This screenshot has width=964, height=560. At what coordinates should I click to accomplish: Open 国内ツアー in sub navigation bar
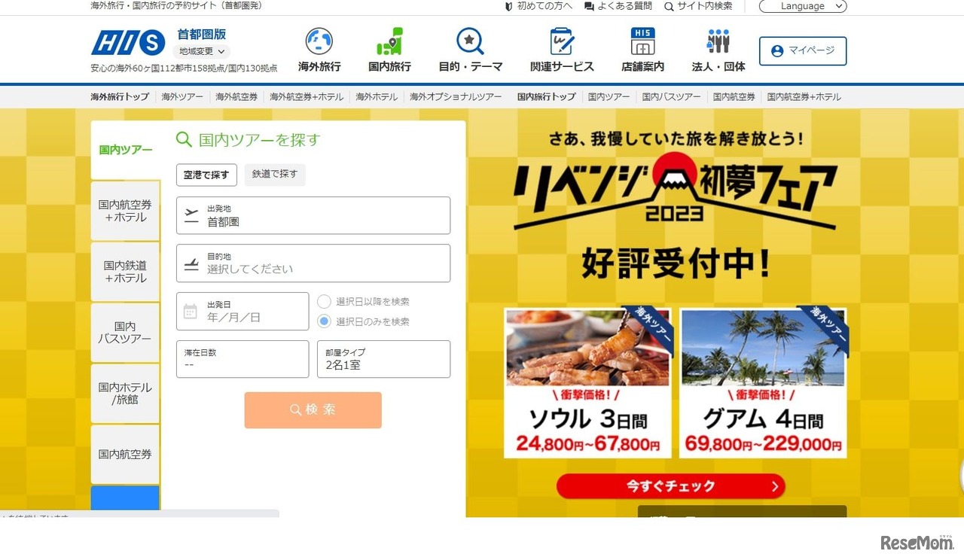pos(609,96)
